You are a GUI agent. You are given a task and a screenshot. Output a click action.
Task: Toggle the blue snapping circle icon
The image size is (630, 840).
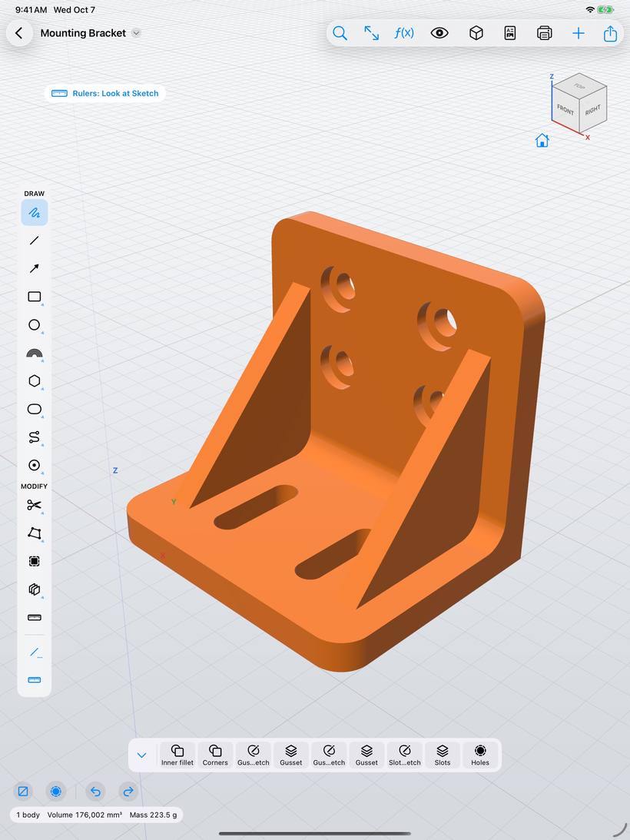[56, 792]
